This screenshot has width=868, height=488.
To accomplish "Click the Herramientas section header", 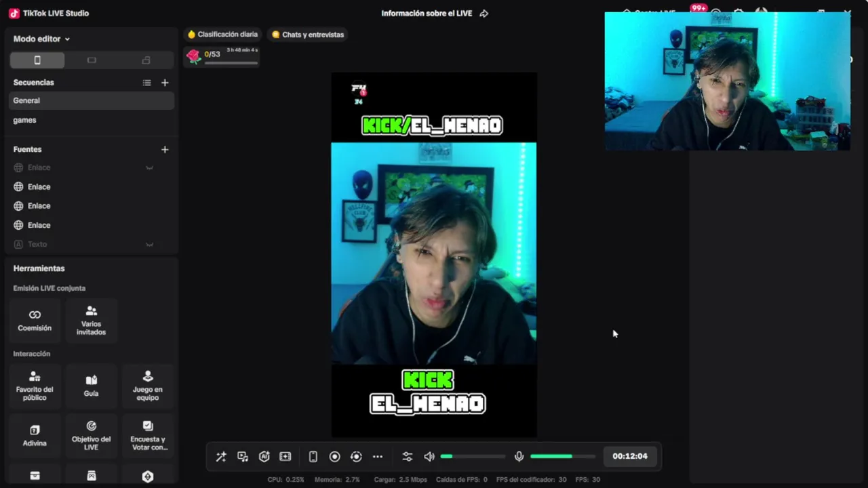I will [x=39, y=268].
